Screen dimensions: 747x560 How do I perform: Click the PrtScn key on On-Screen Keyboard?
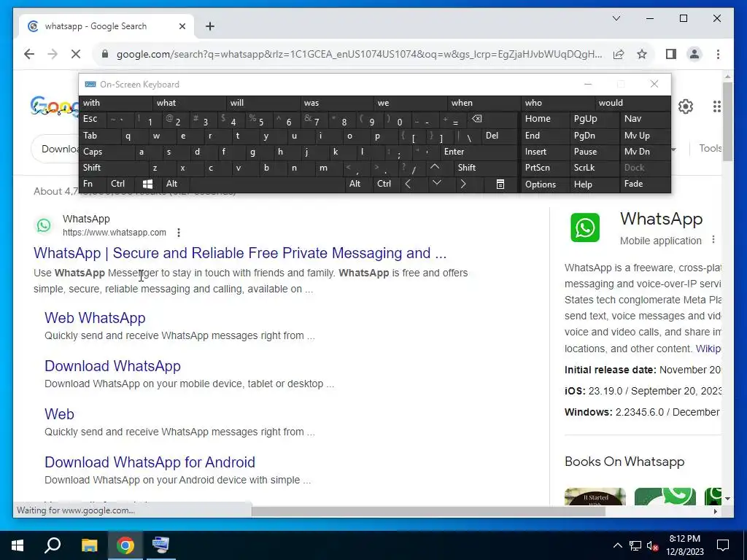tap(546, 168)
